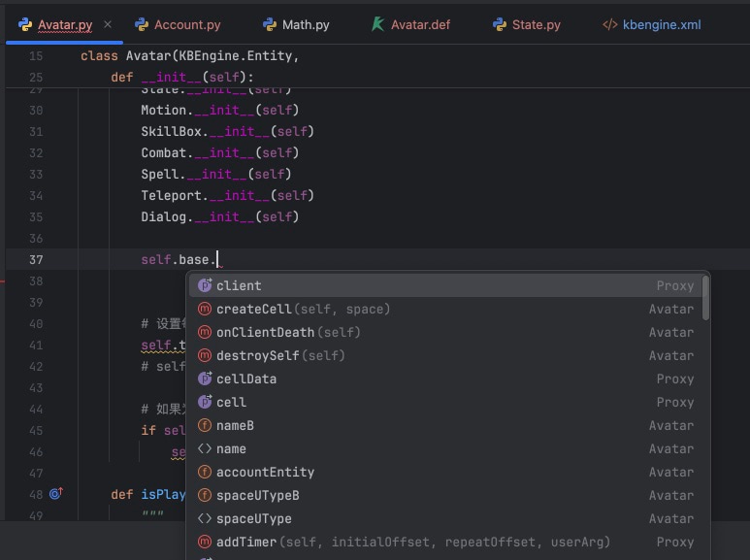Place cursor on the Teleport.__init__(self) line
This screenshot has height=560, width=750.
click(x=227, y=195)
